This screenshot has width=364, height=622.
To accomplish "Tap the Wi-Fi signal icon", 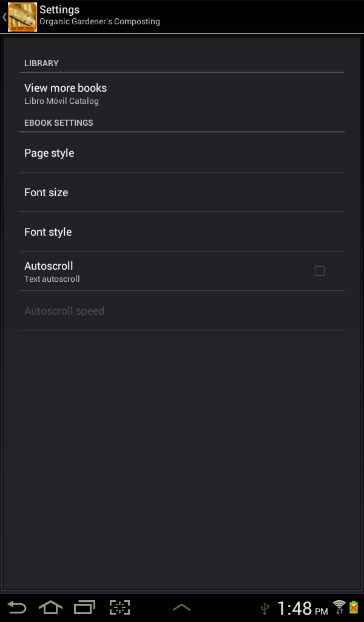I will pos(339,607).
